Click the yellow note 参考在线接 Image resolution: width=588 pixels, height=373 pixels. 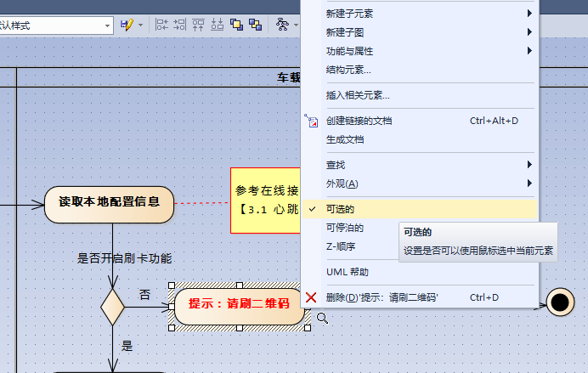[x=265, y=201]
